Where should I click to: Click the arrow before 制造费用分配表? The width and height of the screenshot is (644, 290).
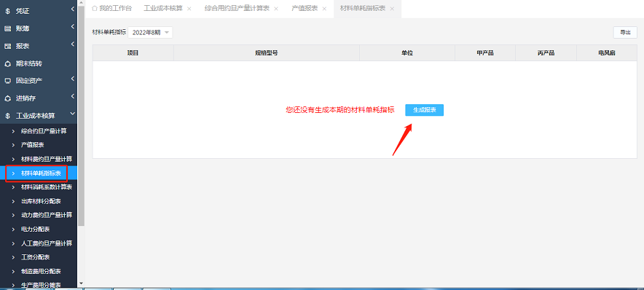tap(13, 272)
